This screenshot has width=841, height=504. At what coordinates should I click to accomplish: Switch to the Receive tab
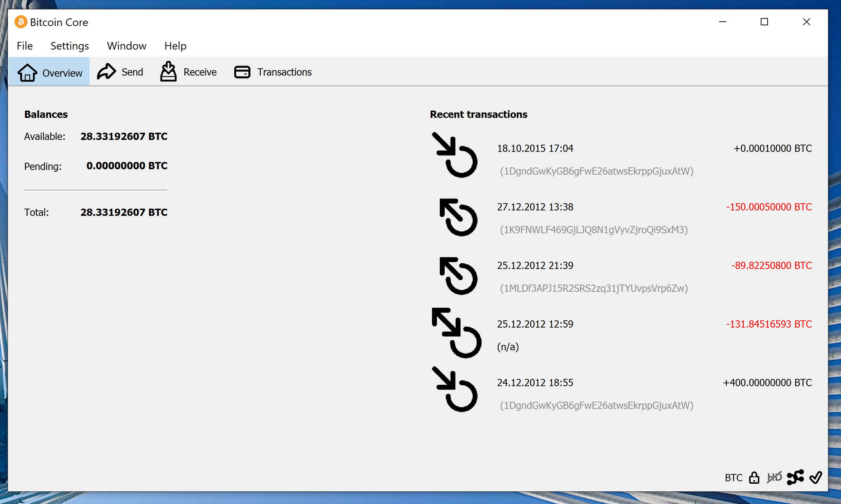click(x=188, y=72)
